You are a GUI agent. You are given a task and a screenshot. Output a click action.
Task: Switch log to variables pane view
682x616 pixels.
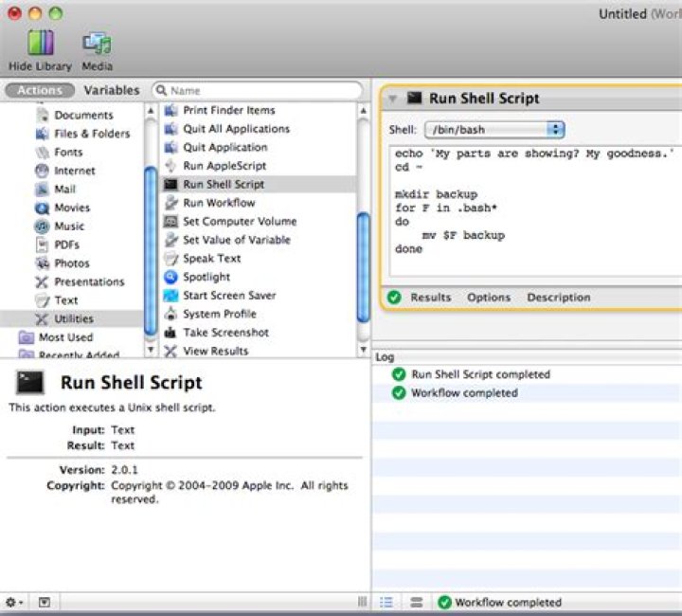click(417, 603)
